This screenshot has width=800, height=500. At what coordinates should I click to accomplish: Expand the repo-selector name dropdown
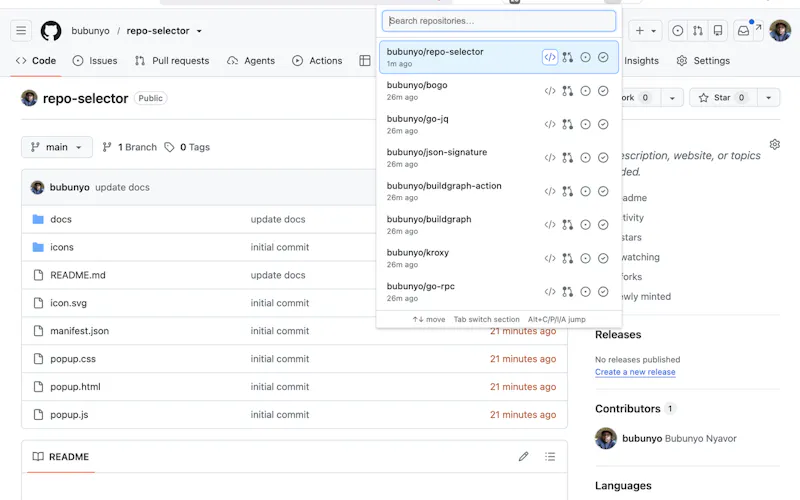(x=199, y=31)
